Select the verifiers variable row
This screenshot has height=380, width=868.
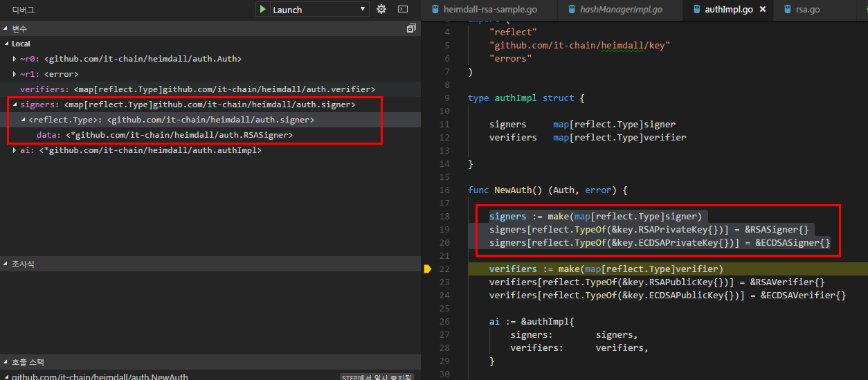point(210,89)
